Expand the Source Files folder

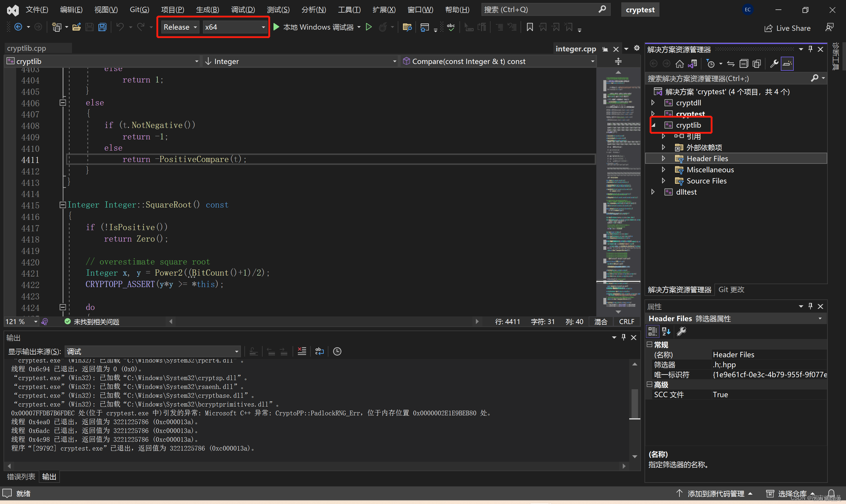click(663, 181)
